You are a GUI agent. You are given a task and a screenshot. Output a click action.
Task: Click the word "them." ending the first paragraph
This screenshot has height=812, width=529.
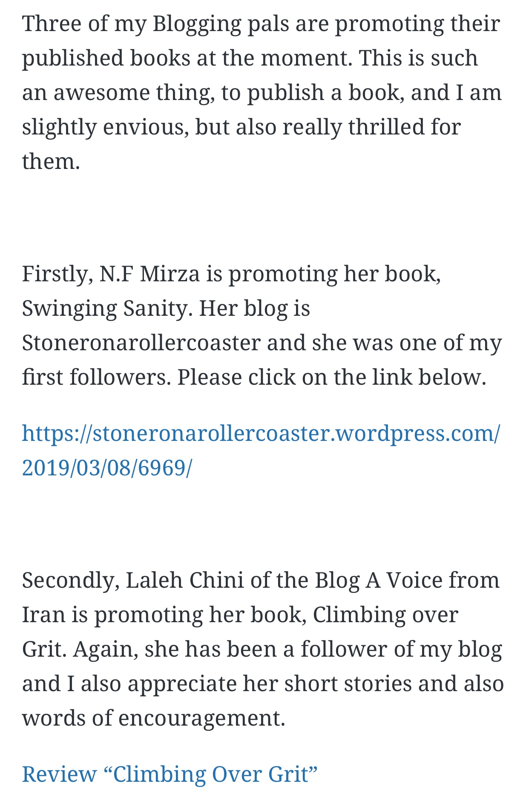click(x=51, y=161)
